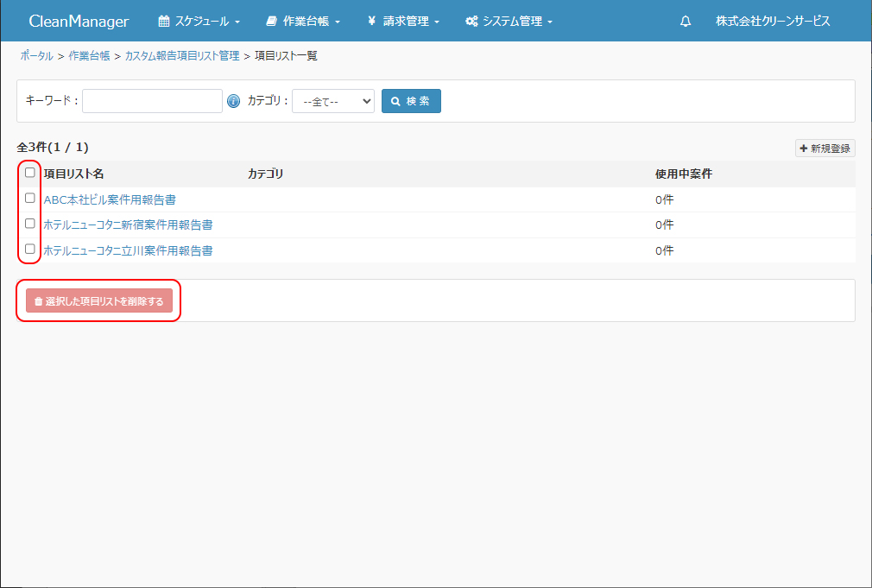Check the ABC本社ビル案件用報告書 row checkbox

pos(30,199)
